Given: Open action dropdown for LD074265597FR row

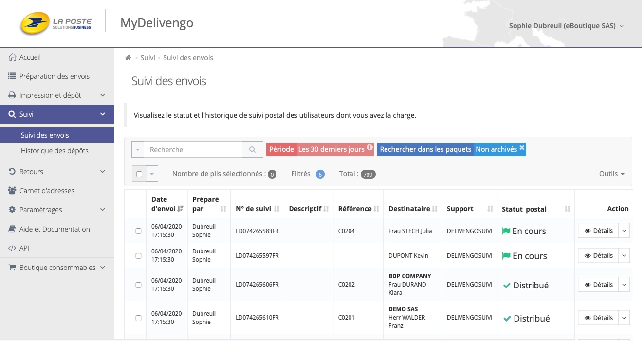Looking at the screenshot, I should coord(624,255).
